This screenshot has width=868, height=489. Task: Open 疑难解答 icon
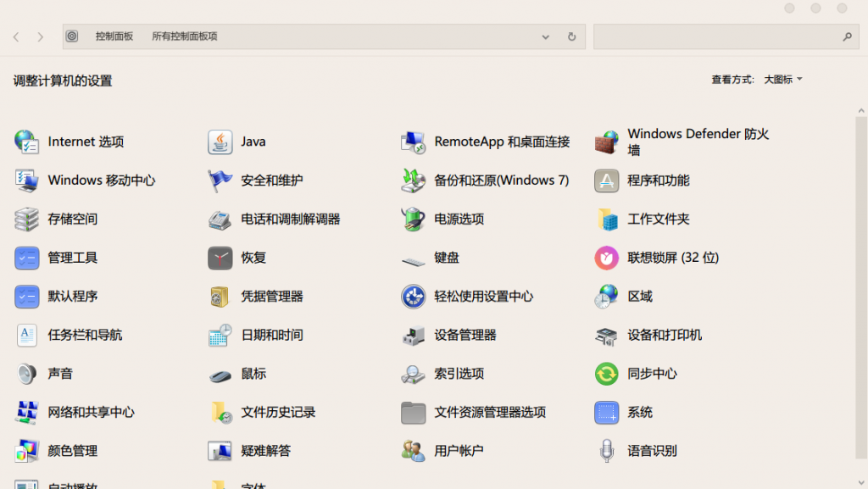[x=220, y=452]
